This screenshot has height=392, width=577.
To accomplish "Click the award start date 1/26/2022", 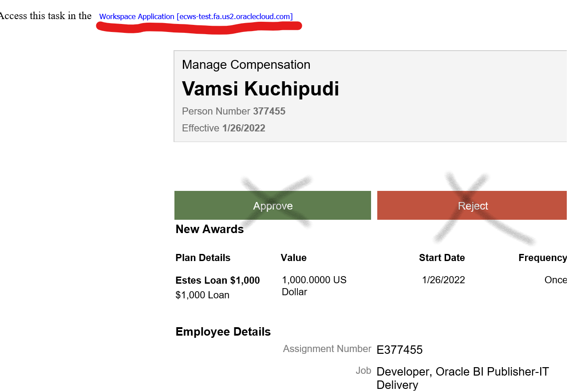I will [x=443, y=280].
